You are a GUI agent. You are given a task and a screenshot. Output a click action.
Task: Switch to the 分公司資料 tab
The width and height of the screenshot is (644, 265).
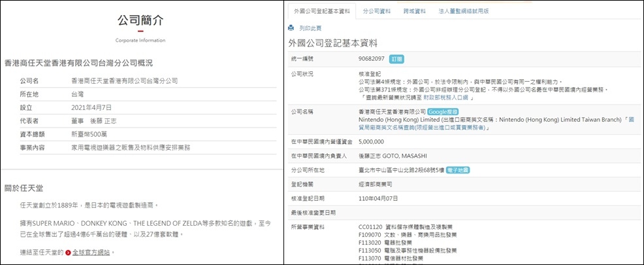[377, 11]
